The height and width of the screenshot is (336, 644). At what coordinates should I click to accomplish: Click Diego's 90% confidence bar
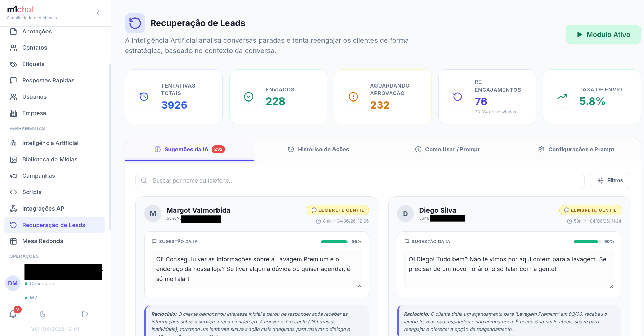tap(587, 242)
